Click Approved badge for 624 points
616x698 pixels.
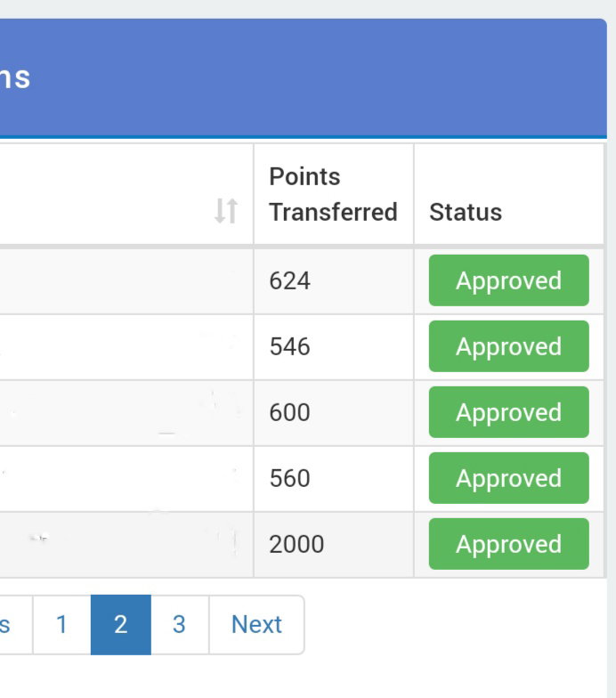pyautogui.click(x=509, y=280)
